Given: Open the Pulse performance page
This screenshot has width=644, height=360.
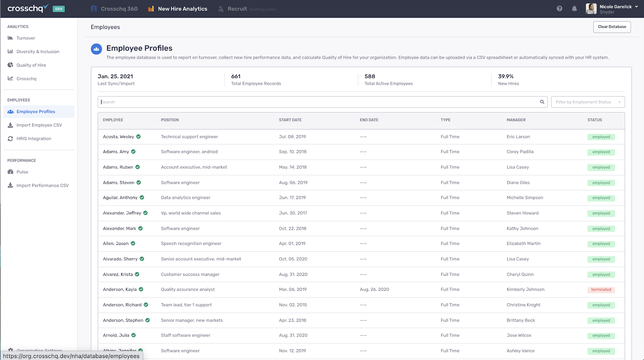Looking at the screenshot, I should pyautogui.click(x=22, y=172).
